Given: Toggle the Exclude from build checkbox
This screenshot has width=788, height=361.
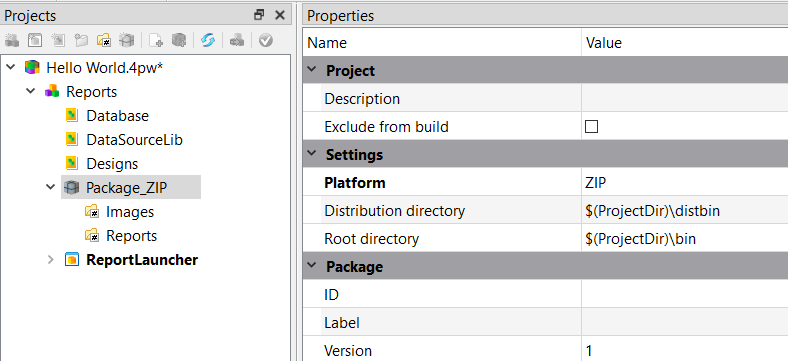Looking at the screenshot, I should pos(592,127).
